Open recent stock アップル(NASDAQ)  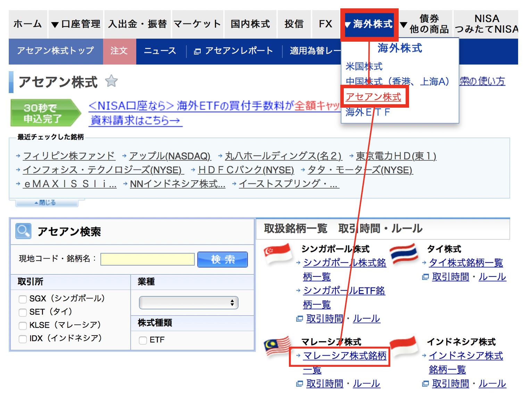[x=170, y=156]
